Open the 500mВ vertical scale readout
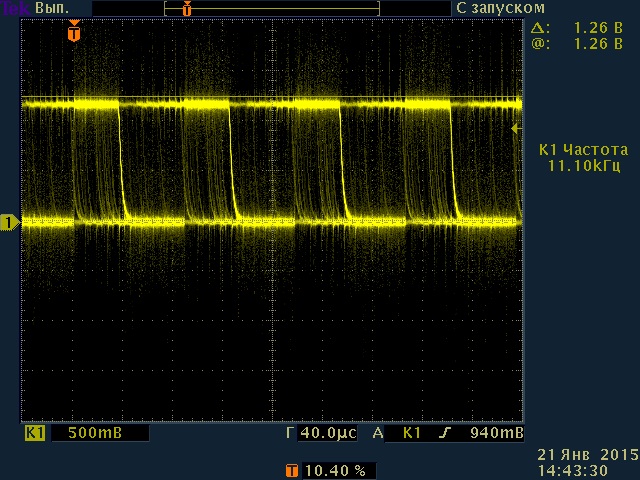The image size is (640, 480). click(x=97, y=434)
